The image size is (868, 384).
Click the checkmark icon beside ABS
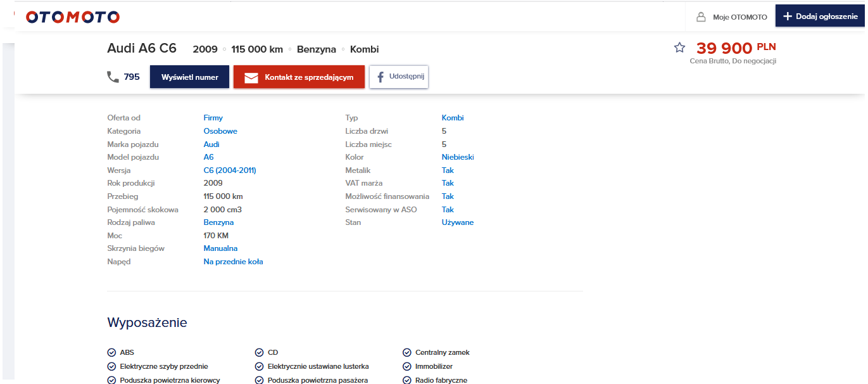point(111,352)
